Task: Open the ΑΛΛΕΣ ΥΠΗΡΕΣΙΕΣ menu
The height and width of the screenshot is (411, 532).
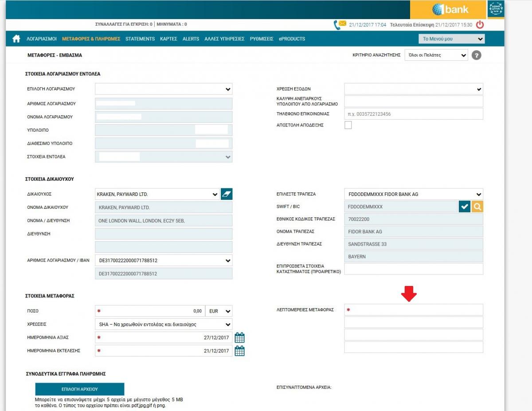Action: click(x=224, y=39)
